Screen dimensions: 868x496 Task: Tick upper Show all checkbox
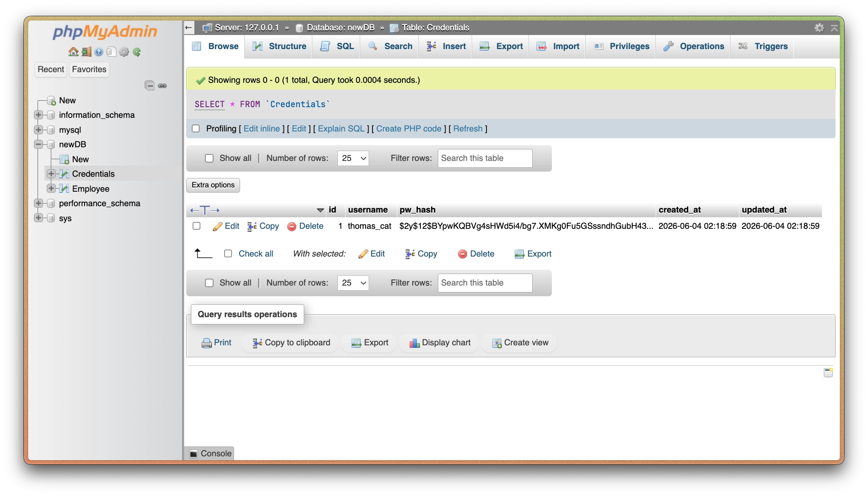(209, 158)
